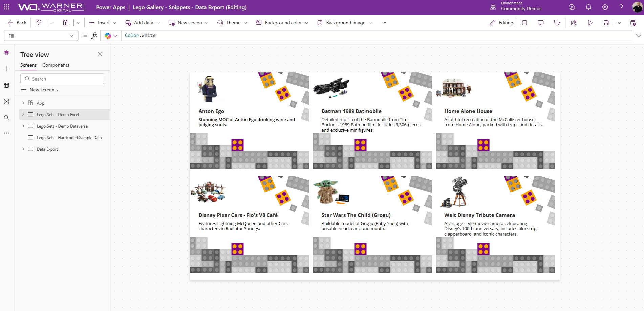Click the Batman 1989 Batmobile image
This screenshot has height=311, width=644.
pos(331,88)
